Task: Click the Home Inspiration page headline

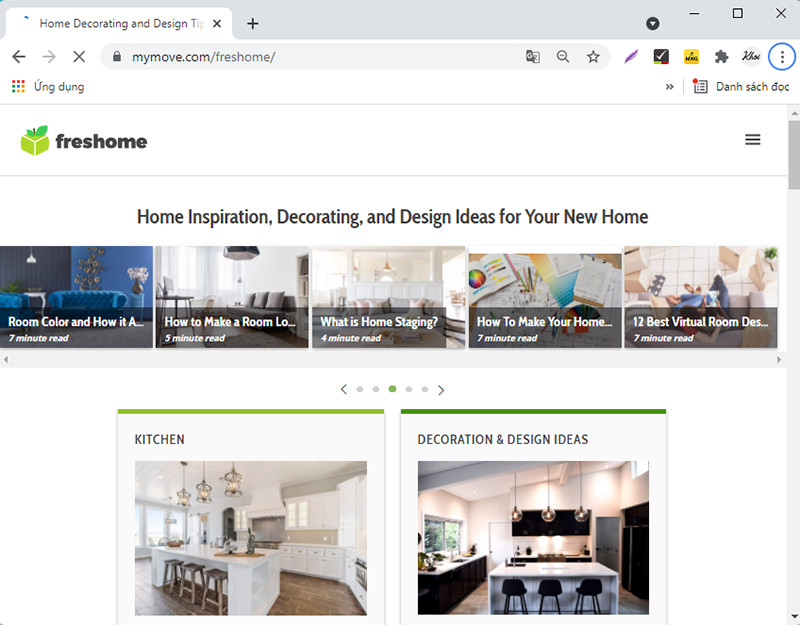Action: pos(392,217)
